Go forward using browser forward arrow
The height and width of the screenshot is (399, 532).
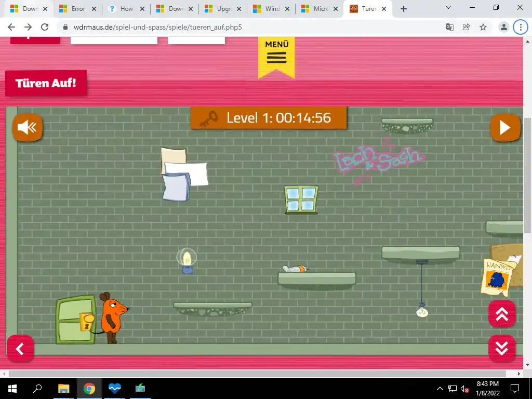(28, 27)
